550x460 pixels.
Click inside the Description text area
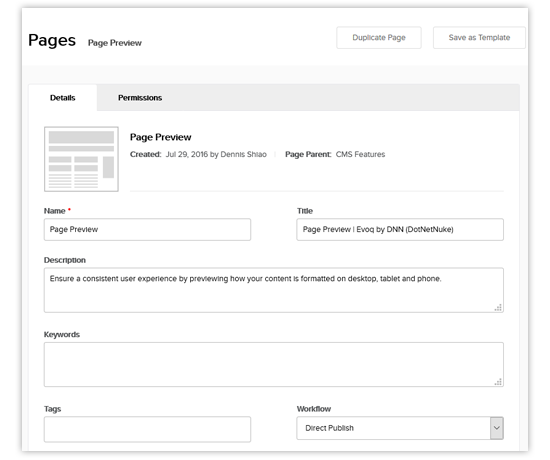274,290
